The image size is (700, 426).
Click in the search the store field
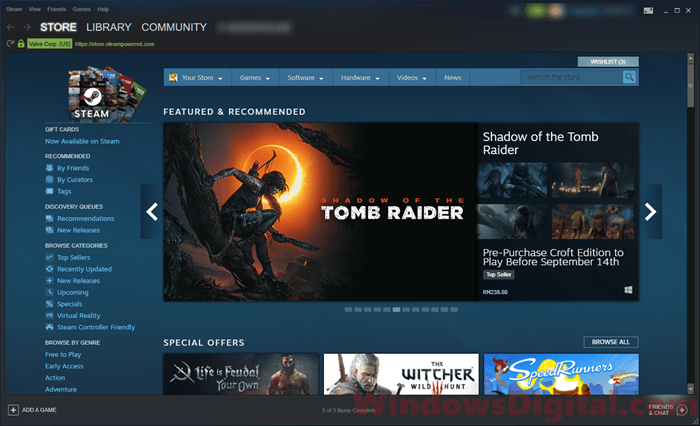(572, 77)
